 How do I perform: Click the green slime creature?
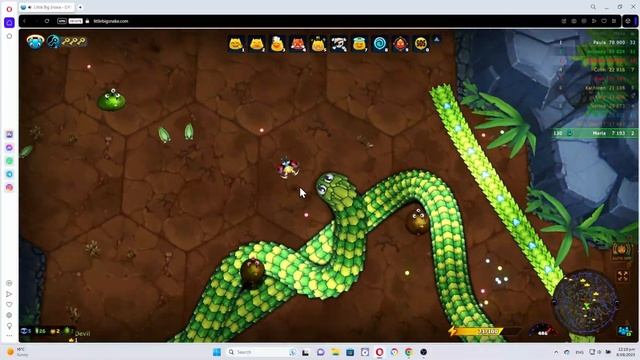tap(111, 100)
